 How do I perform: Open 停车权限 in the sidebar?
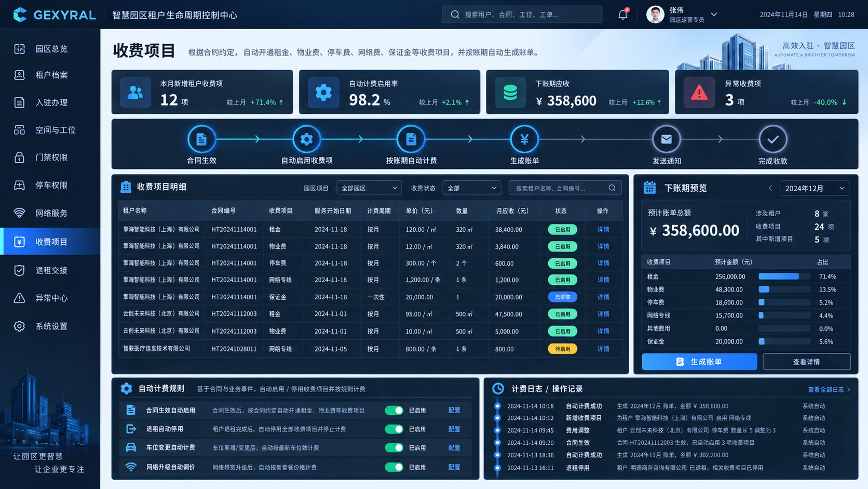50,185
